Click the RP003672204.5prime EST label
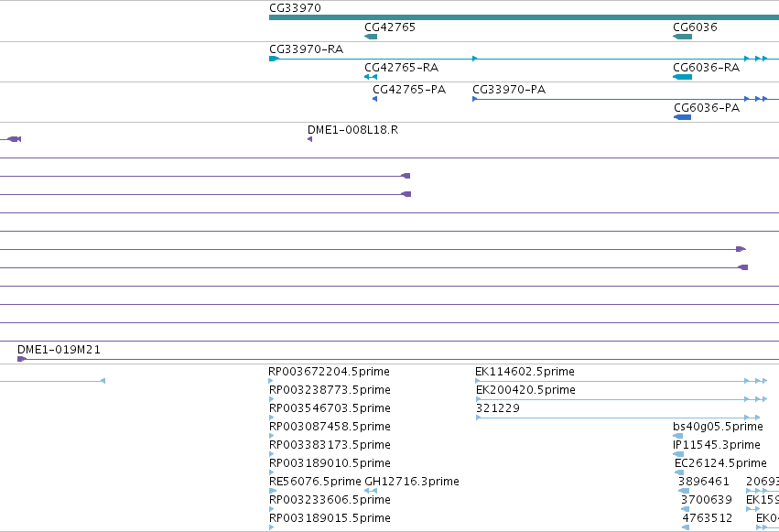This screenshot has width=779, height=532. pos(329,372)
